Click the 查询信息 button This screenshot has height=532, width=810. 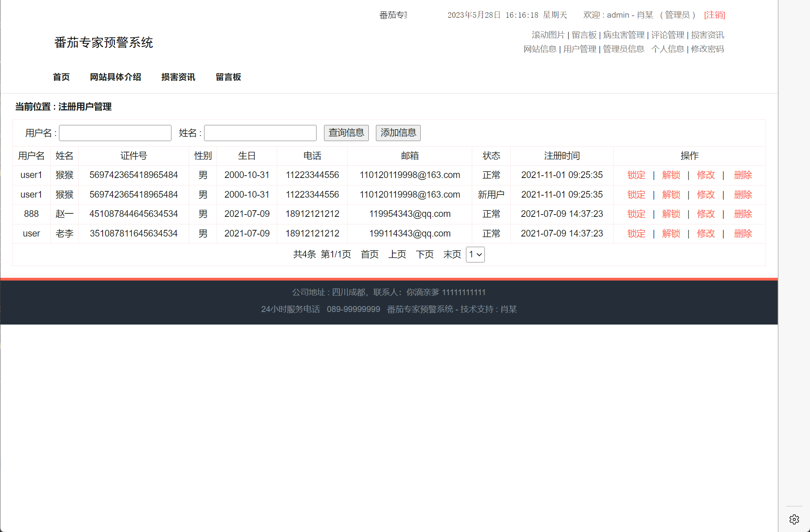[346, 133]
